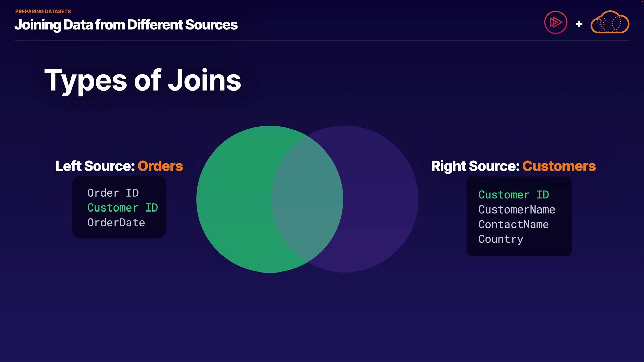The height and width of the screenshot is (362, 644).
Task: Click the orange Orders source name
Action: [x=160, y=166]
